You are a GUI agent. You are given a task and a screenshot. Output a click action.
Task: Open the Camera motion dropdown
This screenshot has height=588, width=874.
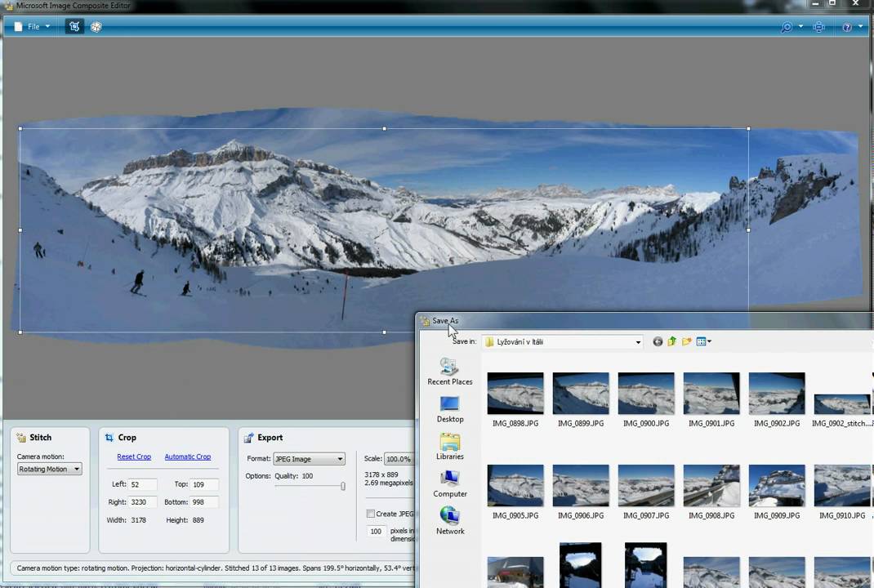point(50,470)
